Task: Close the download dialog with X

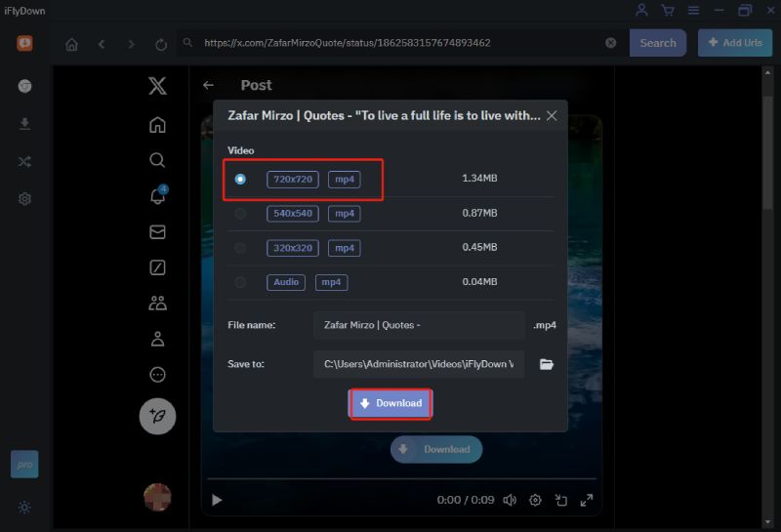Action: 552,115
